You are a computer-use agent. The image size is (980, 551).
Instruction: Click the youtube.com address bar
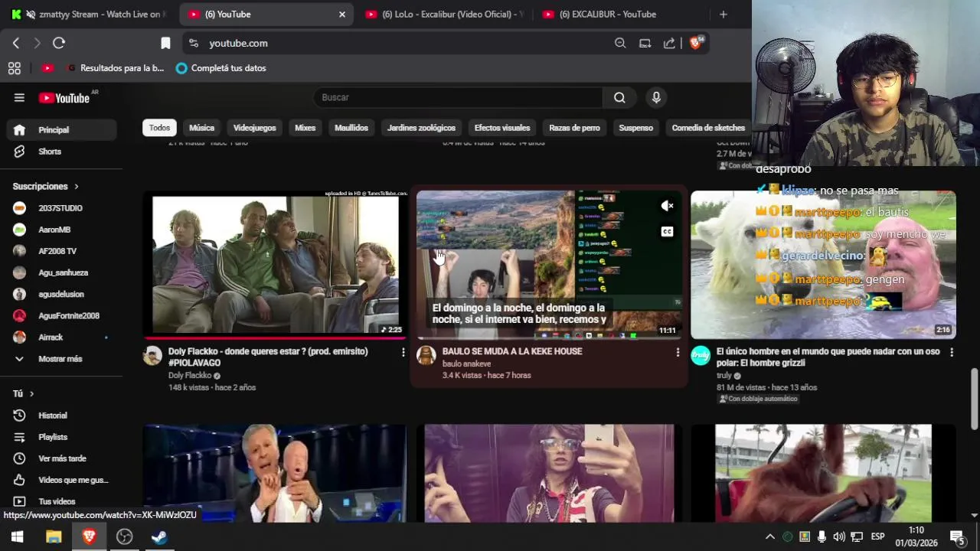click(x=398, y=43)
